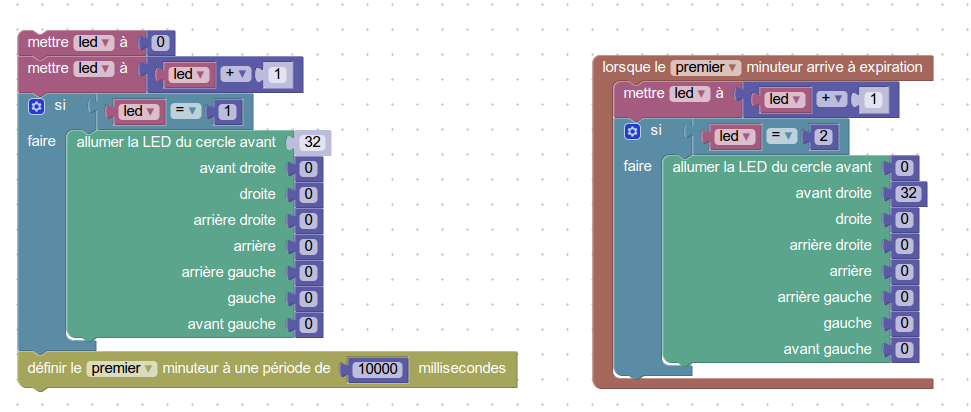
Task: Click the comparison value 2 in the right 'si' block
Action: [x=818, y=136]
